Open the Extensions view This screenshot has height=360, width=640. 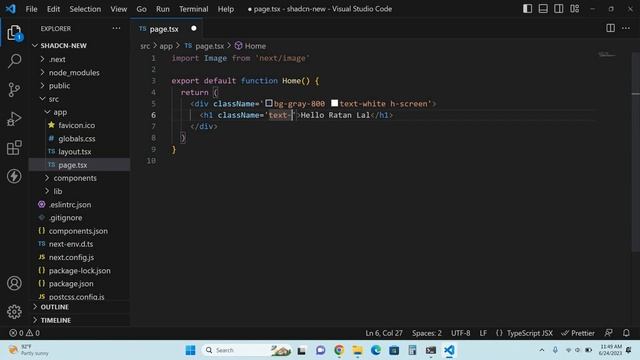tap(14, 148)
